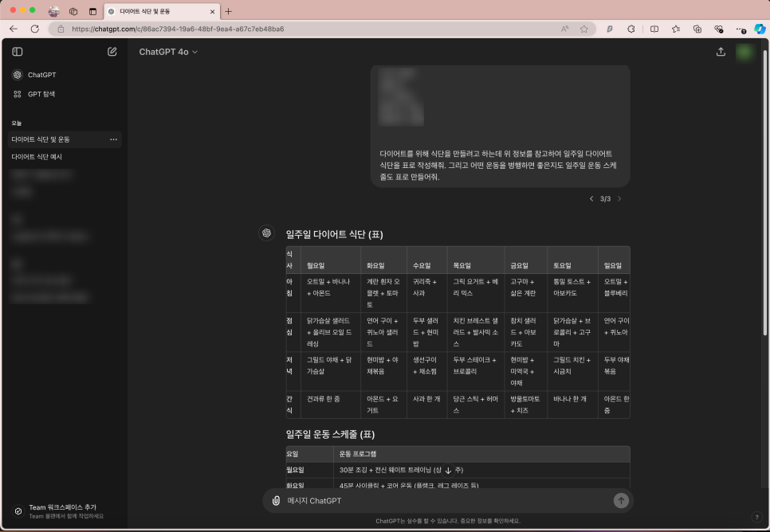Open the workspaces icon in title bar
Image resolution: width=770 pixels, height=532 pixels.
pos(73,11)
